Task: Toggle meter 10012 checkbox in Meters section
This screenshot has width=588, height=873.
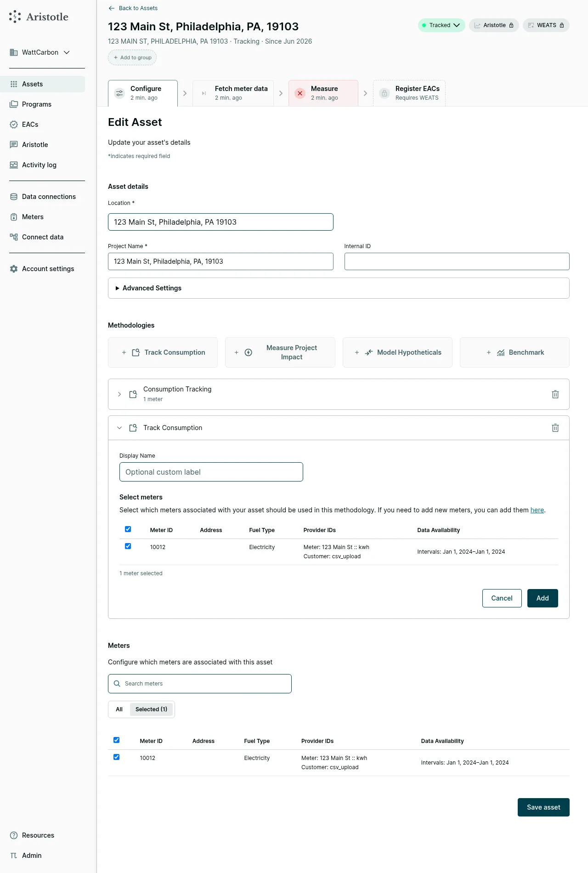Action: click(x=117, y=757)
